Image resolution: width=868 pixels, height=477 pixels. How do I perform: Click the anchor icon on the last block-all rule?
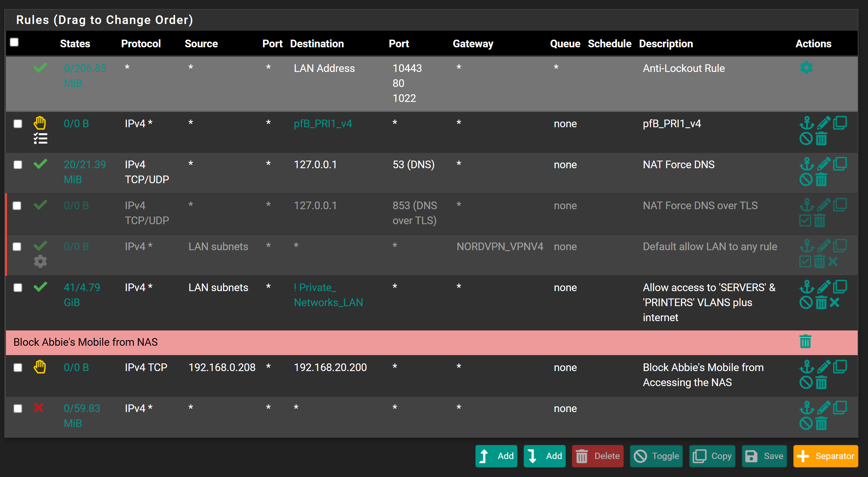tap(806, 408)
